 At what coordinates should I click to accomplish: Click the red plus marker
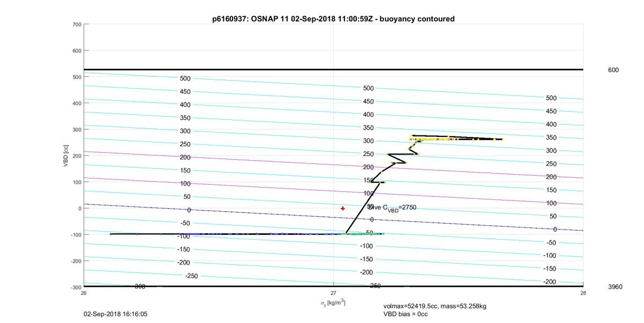[343, 209]
